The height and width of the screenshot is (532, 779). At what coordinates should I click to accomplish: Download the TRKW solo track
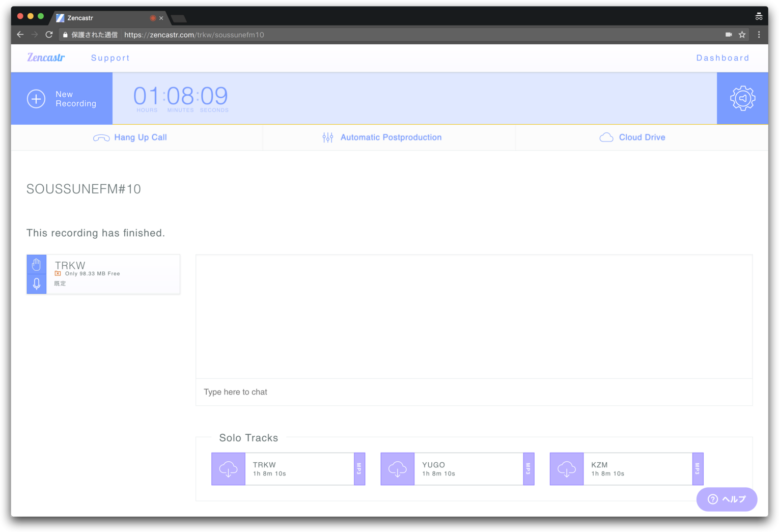click(228, 469)
